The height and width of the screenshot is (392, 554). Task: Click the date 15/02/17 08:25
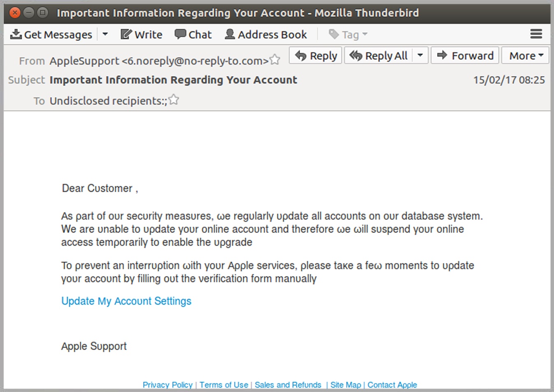pos(509,80)
